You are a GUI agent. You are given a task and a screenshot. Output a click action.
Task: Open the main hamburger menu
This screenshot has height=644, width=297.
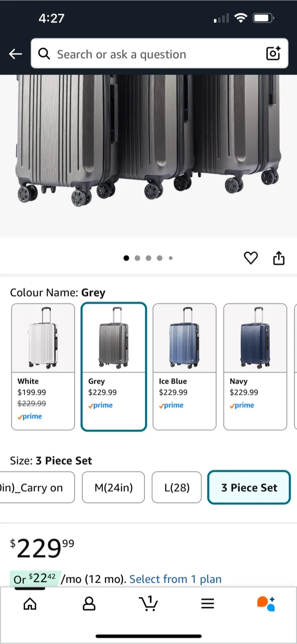point(208,603)
